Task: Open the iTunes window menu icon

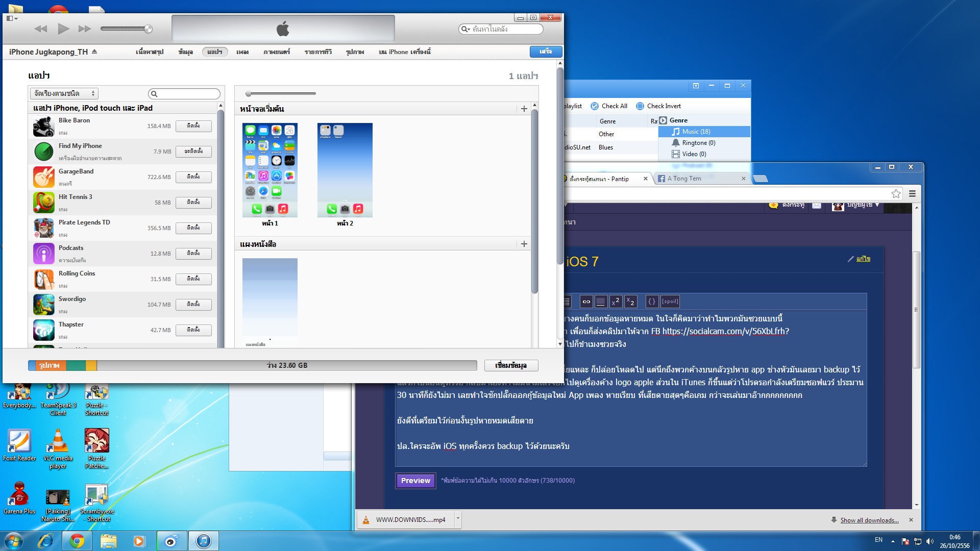Action: 12,18
